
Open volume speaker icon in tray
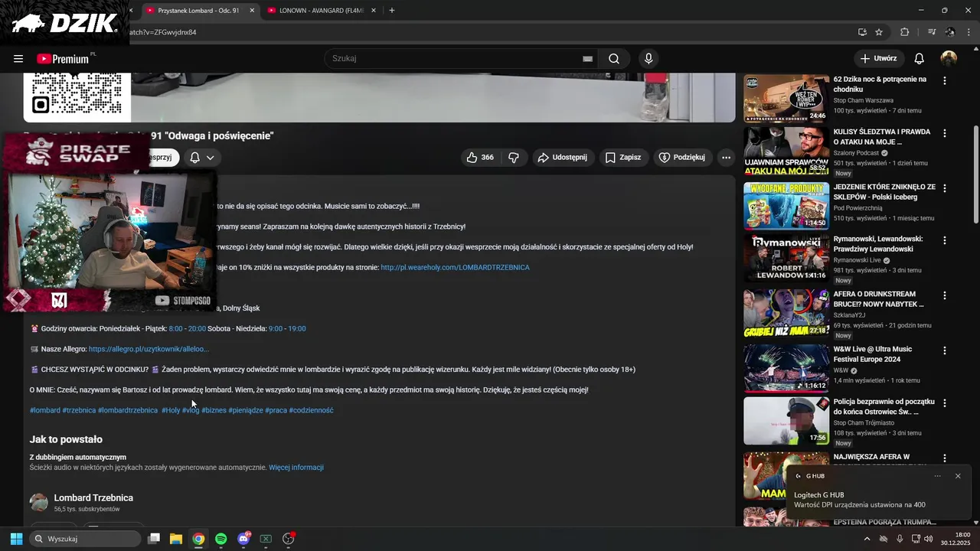[928, 539]
